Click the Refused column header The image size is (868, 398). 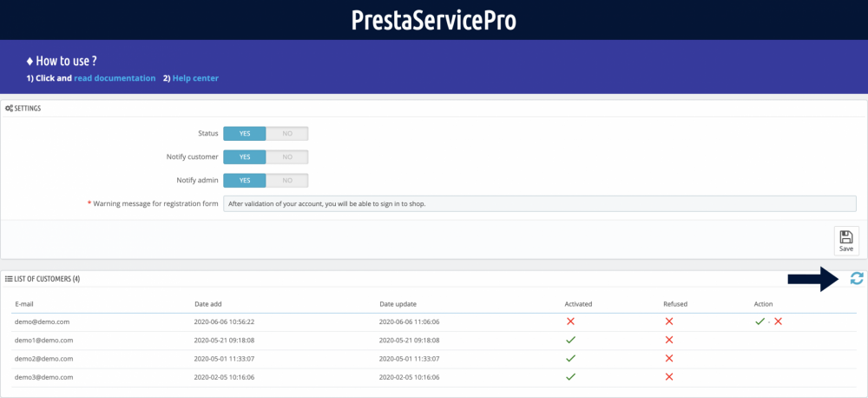tap(675, 304)
